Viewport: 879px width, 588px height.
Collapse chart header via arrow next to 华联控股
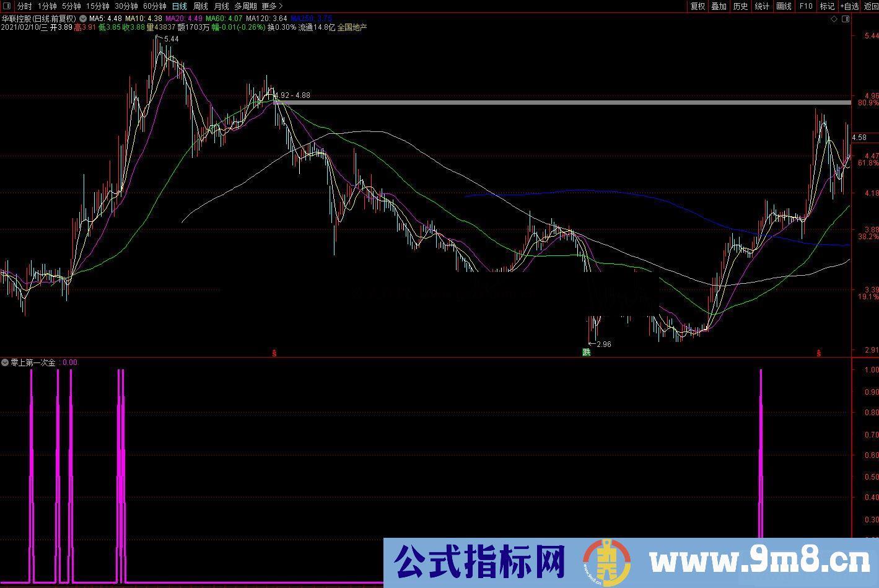pos(81,19)
